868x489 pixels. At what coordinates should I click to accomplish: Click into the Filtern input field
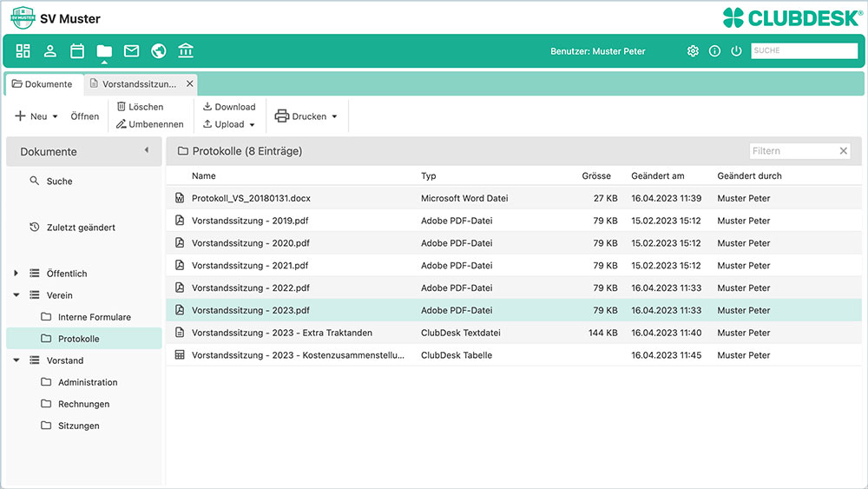pos(792,150)
